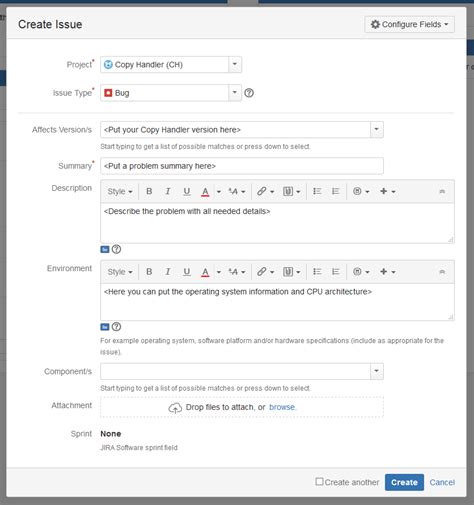
Task: Expand the Issue Type dropdown
Action: pyautogui.click(x=235, y=93)
